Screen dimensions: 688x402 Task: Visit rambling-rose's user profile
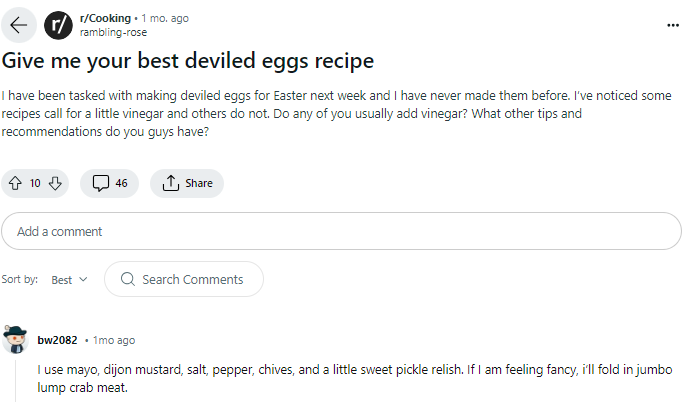tap(113, 32)
